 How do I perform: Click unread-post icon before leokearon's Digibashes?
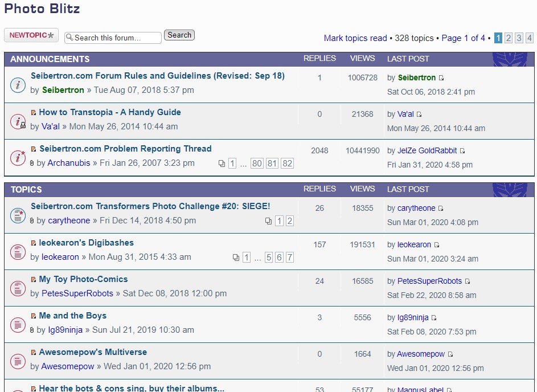pos(34,243)
